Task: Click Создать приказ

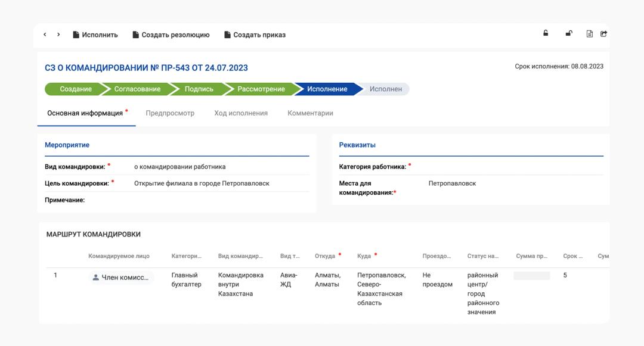Action: (255, 35)
